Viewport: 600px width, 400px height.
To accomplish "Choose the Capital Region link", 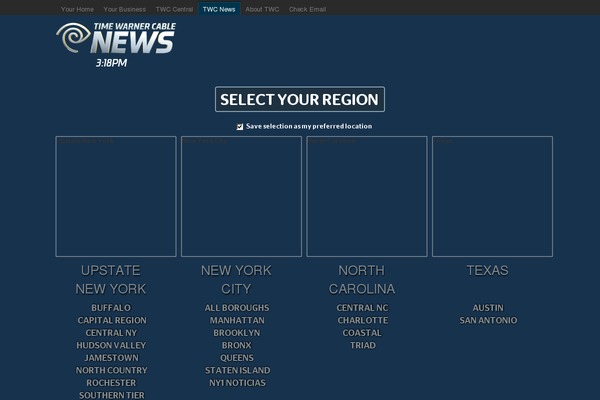I will click(x=112, y=320).
